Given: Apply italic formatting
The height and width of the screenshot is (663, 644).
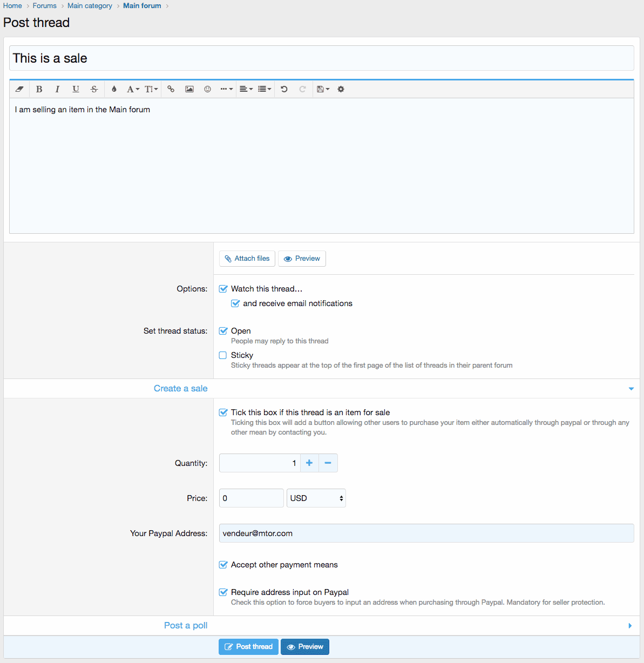Looking at the screenshot, I should coord(57,89).
